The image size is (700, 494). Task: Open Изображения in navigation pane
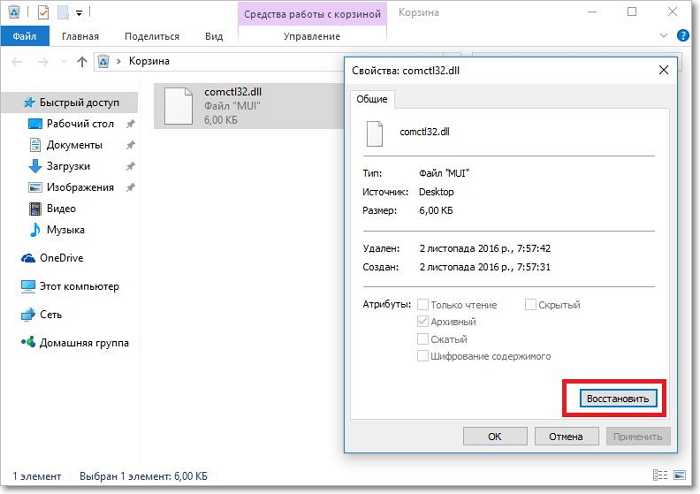(x=80, y=187)
